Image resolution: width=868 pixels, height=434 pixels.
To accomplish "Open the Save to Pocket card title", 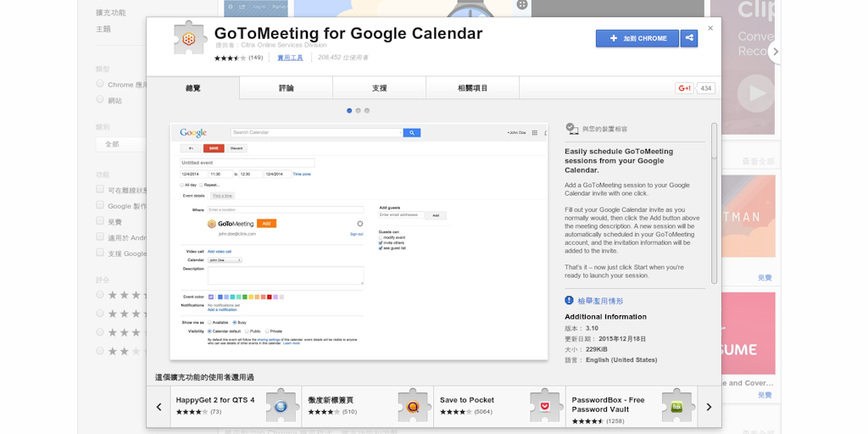I will tap(467, 400).
